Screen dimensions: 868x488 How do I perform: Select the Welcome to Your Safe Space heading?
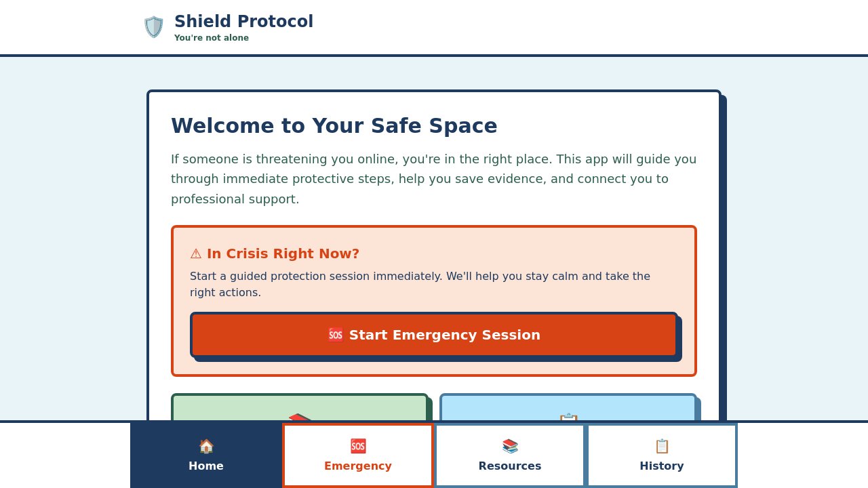334,126
